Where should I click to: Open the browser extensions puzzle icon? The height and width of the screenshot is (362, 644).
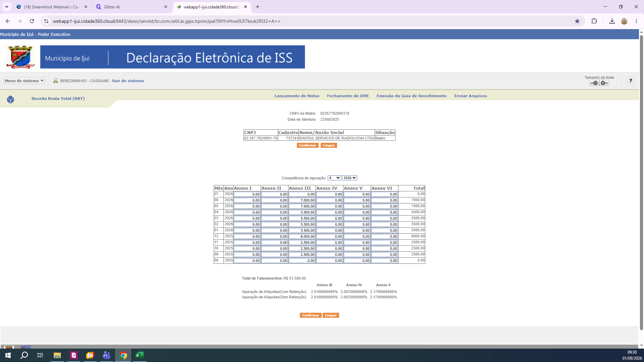pyautogui.click(x=594, y=21)
